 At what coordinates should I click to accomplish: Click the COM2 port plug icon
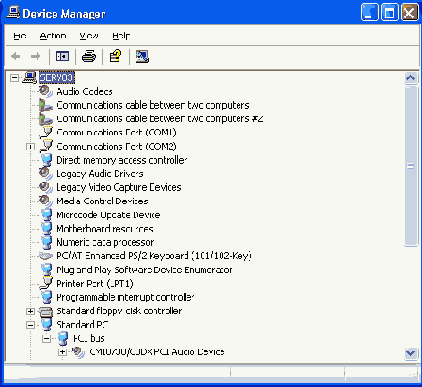click(46, 146)
